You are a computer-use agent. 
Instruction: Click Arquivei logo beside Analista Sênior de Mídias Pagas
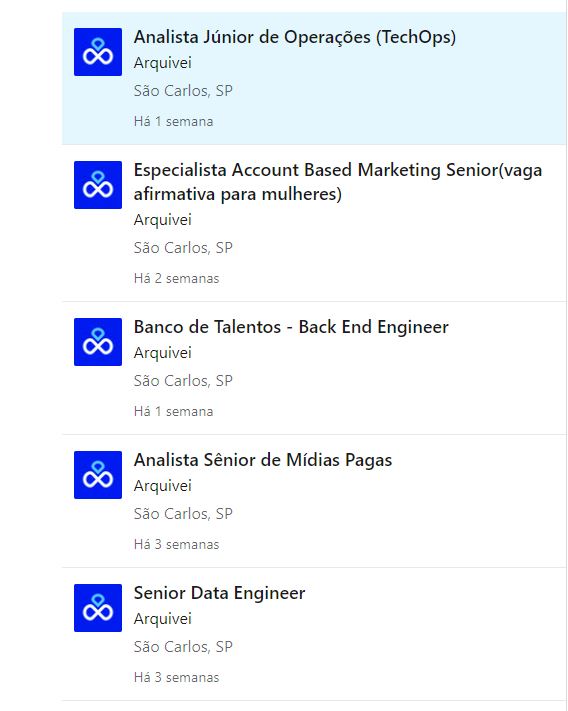[98, 475]
